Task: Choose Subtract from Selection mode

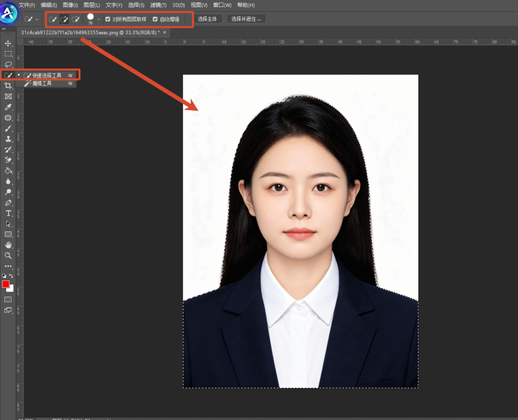Action: 76,19
